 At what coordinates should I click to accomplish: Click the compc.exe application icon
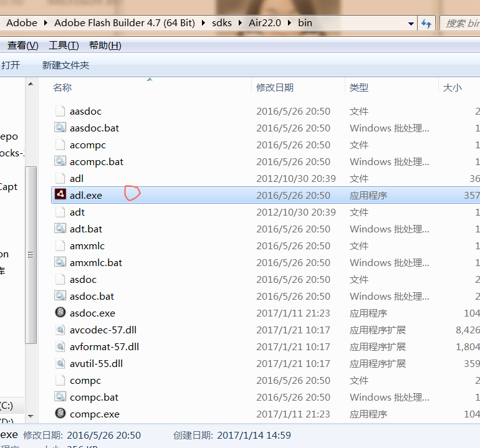(x=60, y=413)
